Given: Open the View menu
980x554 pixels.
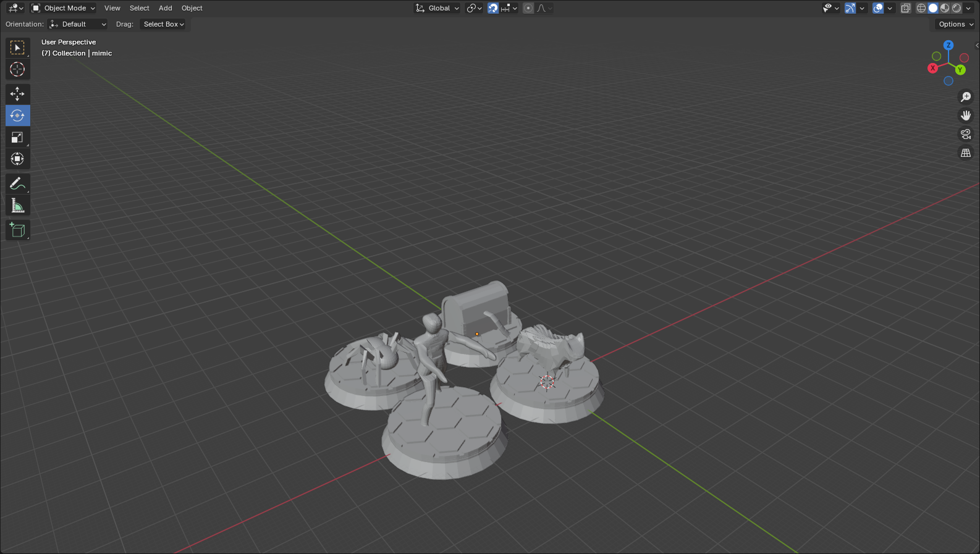Looking at the screenshot, I should pyautogui.click(x=112, y=8).
